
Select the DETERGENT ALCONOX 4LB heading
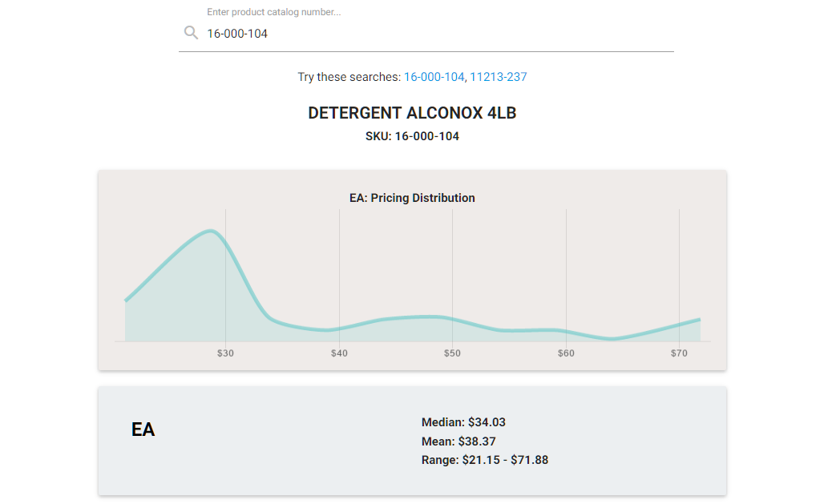point(412,113)
